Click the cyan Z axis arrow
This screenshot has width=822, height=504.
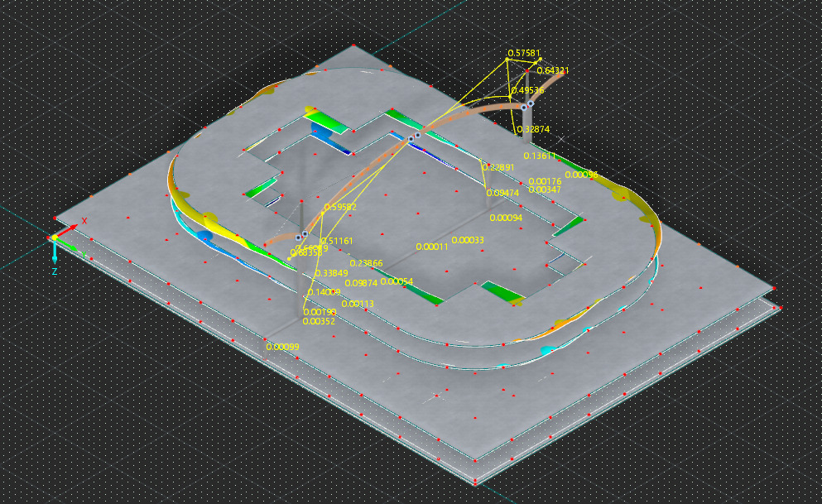[55, 255]
